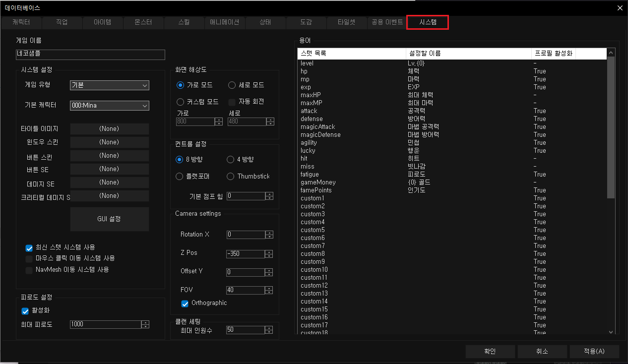
Task: Click the 게임 이름 text field
Action: tap(90, 55)
